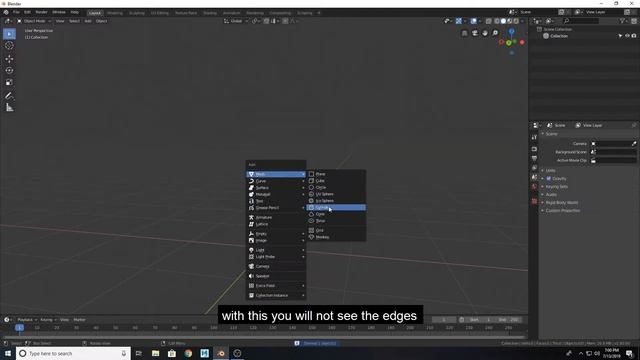The image size is (640, 360).
Task: Click the Marker menu in timeline header
Action: [80, 320]
